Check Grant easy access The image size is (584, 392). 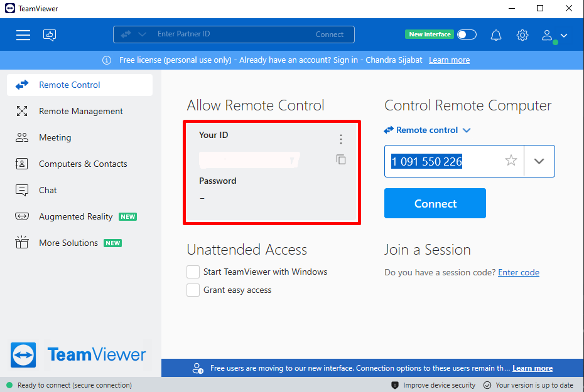(193, 290)
